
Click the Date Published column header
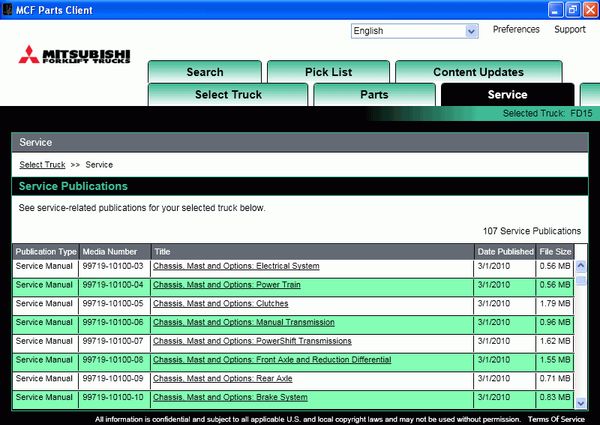coord(505,252)
